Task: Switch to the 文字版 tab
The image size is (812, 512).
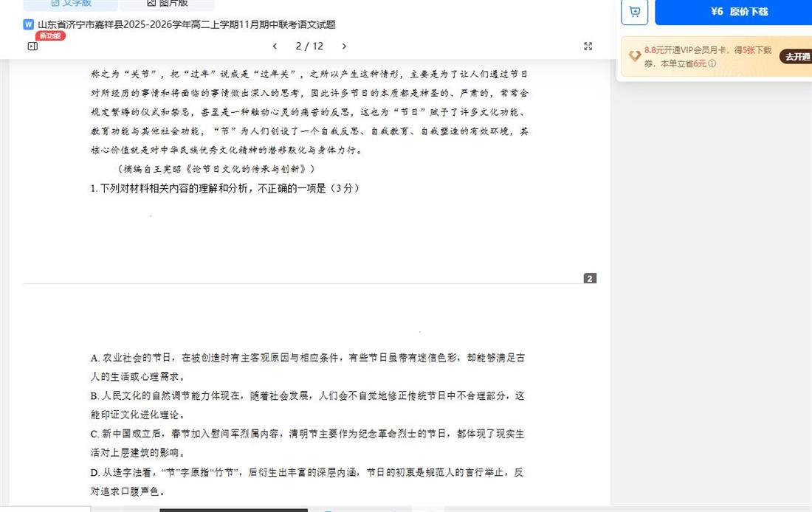Action: pyautogui.click(x=70, y=4)
